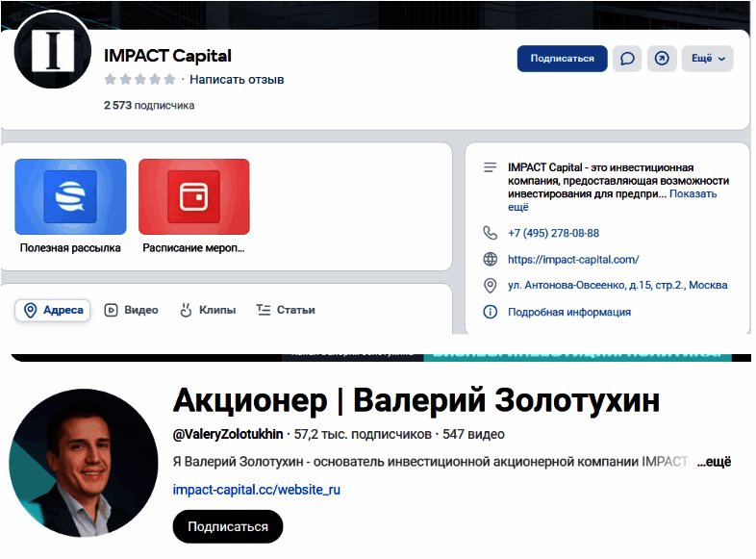Open the impact-capital.cc/website_ru link
Screen dimensions: 756x559
pyautogui.click(x=257, y=490)
